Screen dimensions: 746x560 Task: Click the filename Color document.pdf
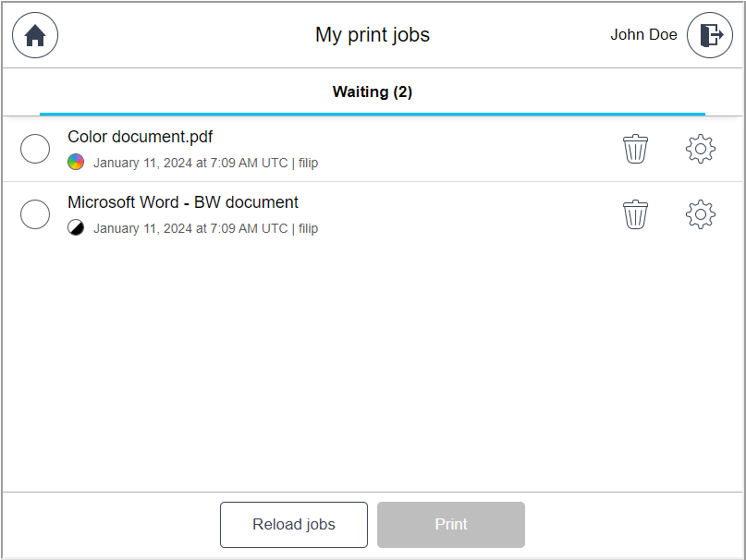click(140, 136)
